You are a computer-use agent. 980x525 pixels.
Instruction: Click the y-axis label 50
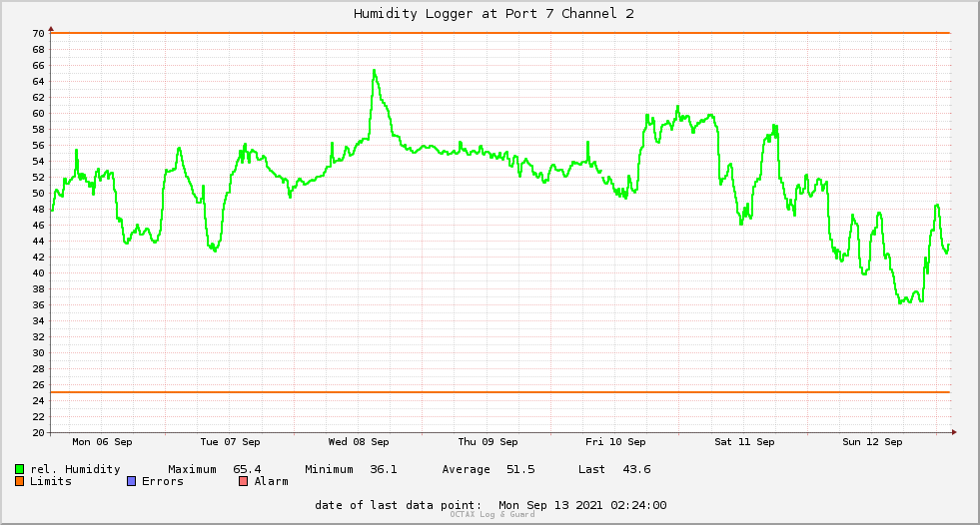click(38, 194)
